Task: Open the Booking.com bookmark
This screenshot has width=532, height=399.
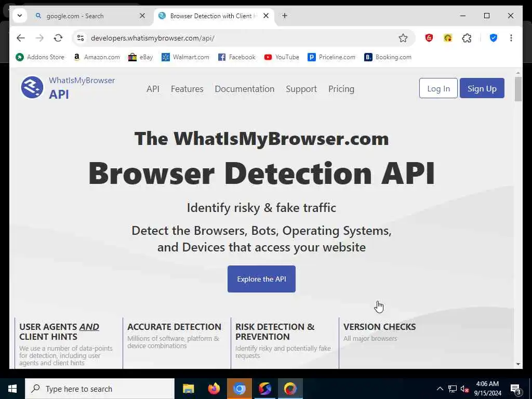Action: coord(388,57)
